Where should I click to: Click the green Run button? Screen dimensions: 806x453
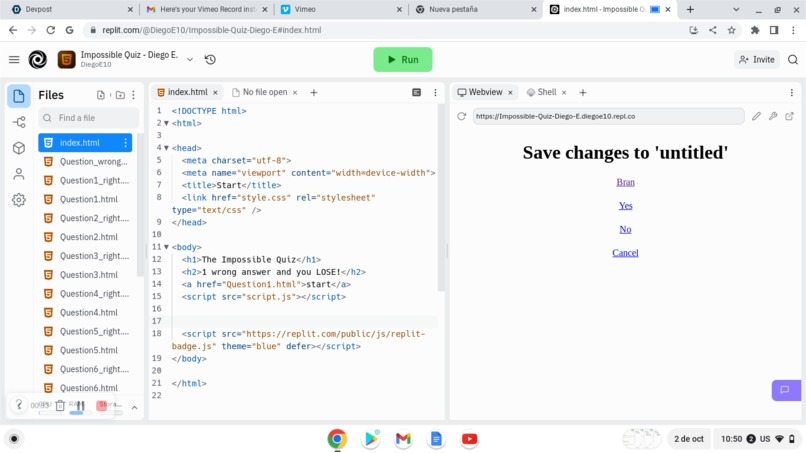[402, 60]
